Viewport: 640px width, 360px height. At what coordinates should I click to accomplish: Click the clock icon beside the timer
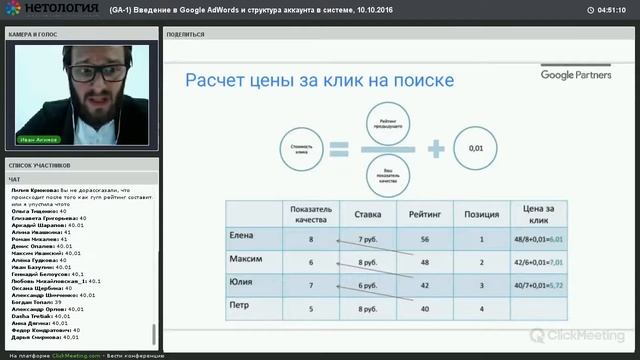590,10
